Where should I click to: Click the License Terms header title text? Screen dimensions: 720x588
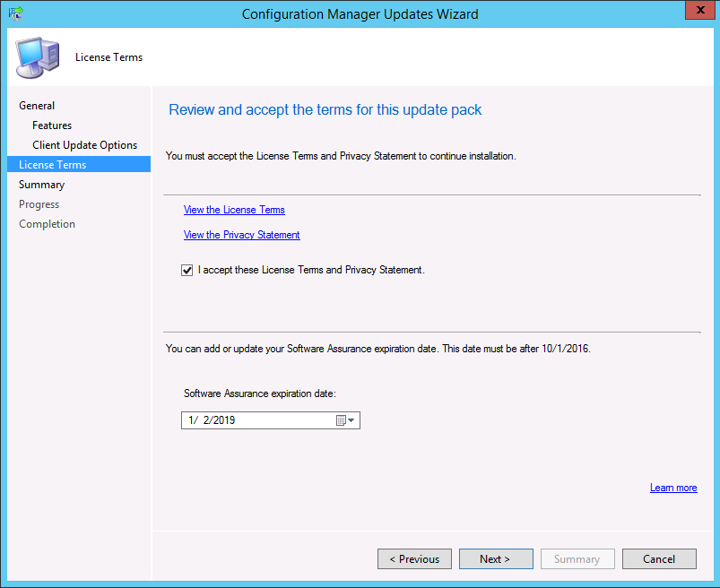[108, 57]
